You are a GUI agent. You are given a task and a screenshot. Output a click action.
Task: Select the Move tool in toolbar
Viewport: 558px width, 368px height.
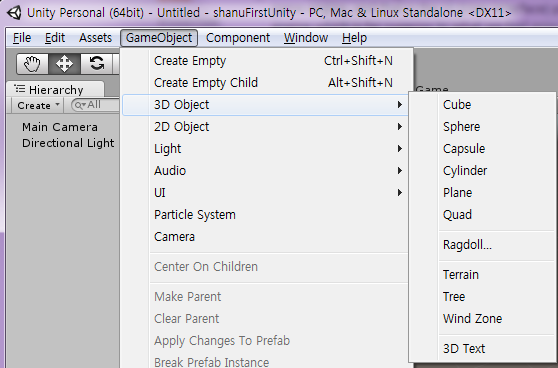tap(64, 64)
